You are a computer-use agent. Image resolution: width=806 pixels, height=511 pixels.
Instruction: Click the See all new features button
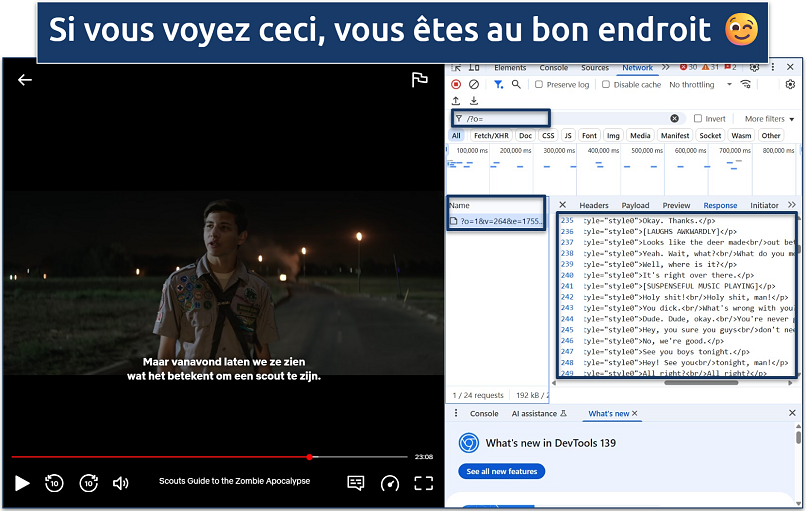point(501,471)
